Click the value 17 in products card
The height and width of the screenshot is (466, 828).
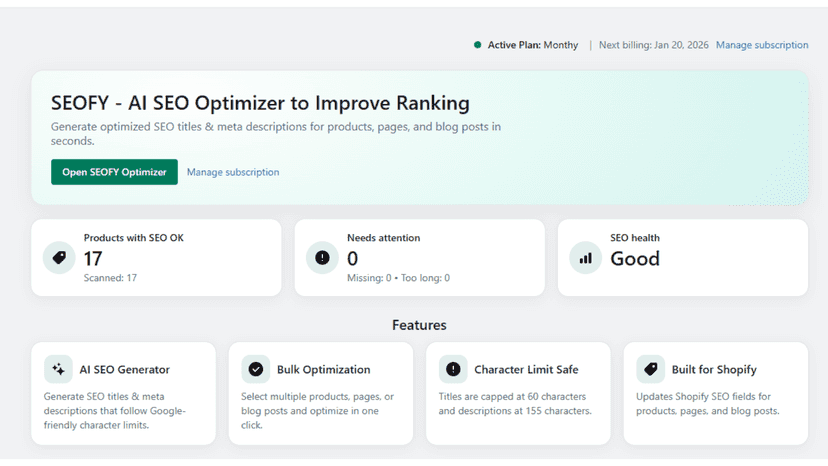(93, 258)
